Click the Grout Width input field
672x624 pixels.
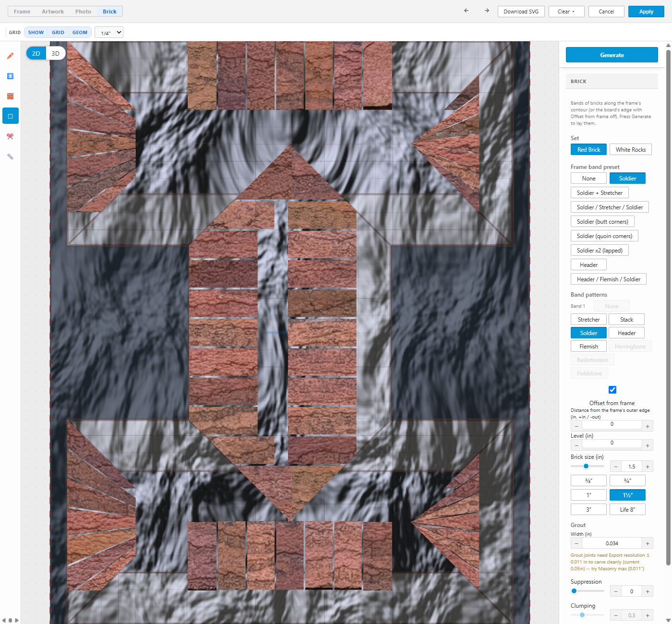pyautogui.click(x=612, y=543)
